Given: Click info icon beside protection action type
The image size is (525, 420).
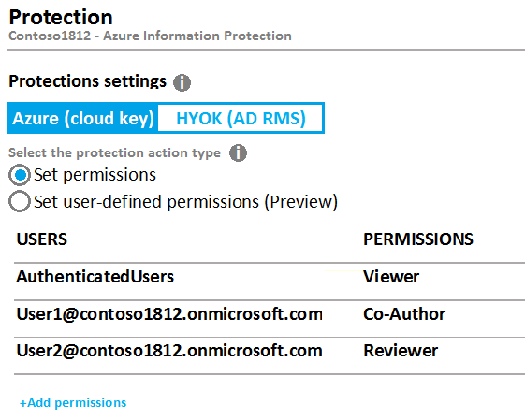Looking at the screenshot, I should coord(238,153).
